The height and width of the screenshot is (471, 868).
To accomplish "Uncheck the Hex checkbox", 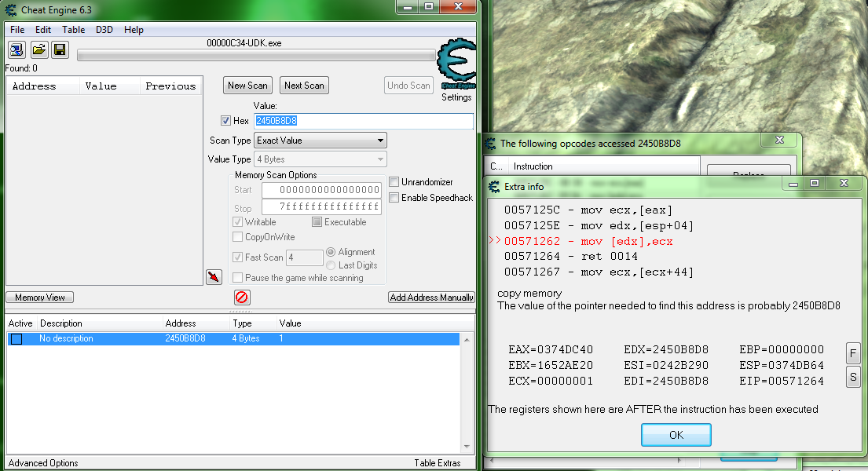I will [226, 121].
